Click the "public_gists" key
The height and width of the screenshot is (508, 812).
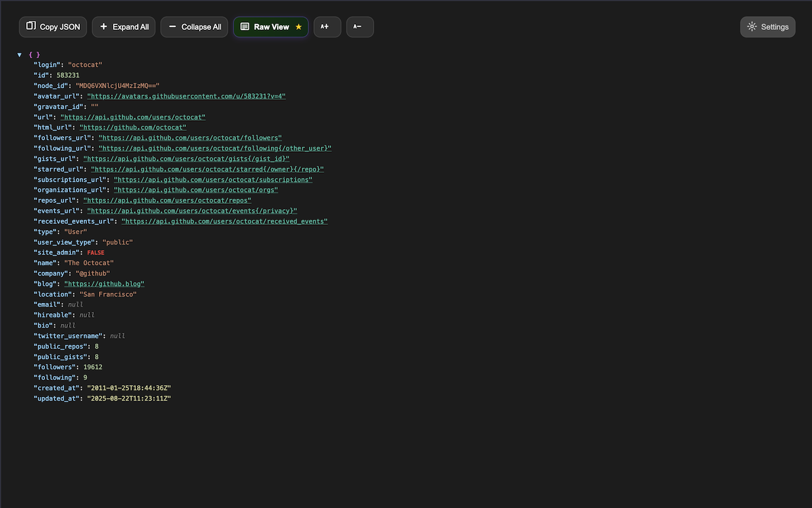[x=60, y=357]
